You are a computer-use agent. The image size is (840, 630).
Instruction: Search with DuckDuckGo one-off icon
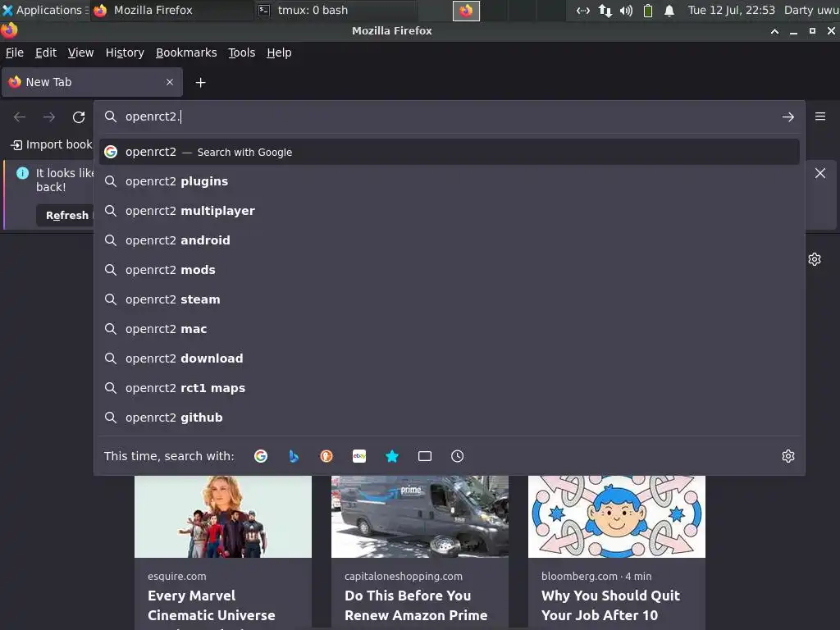(326, 456)
